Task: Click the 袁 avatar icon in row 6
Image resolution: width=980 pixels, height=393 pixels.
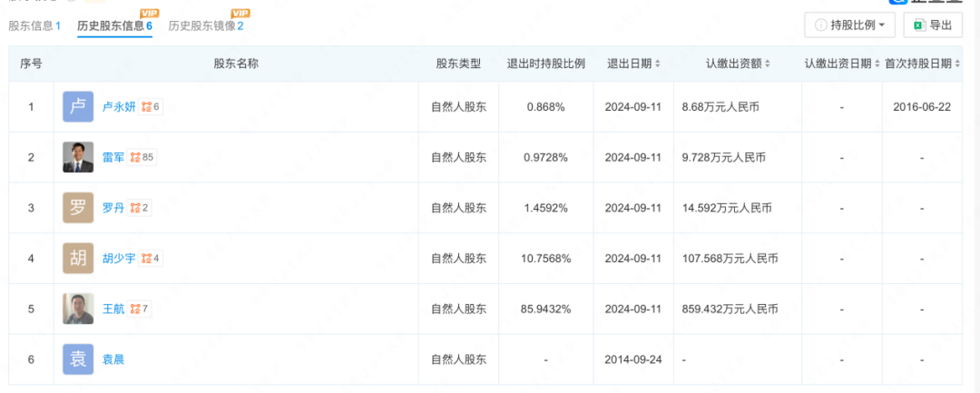Action: pos(78,359)
